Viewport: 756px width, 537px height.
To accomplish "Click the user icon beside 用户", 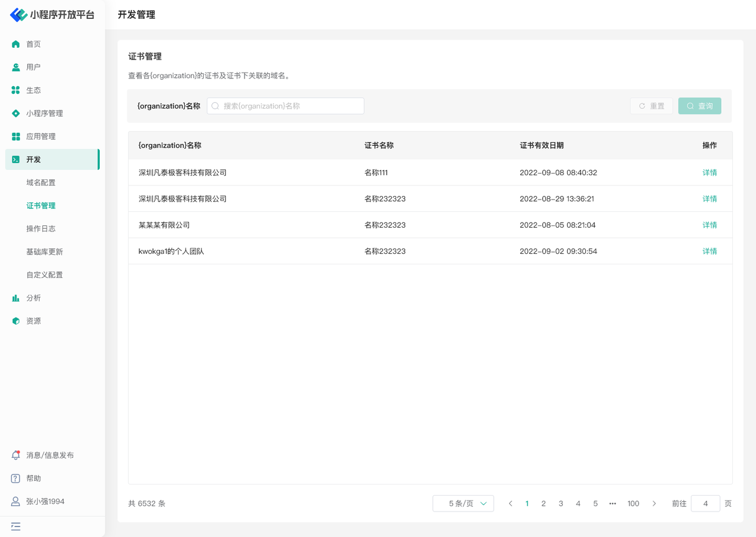I will click(16, 67).
